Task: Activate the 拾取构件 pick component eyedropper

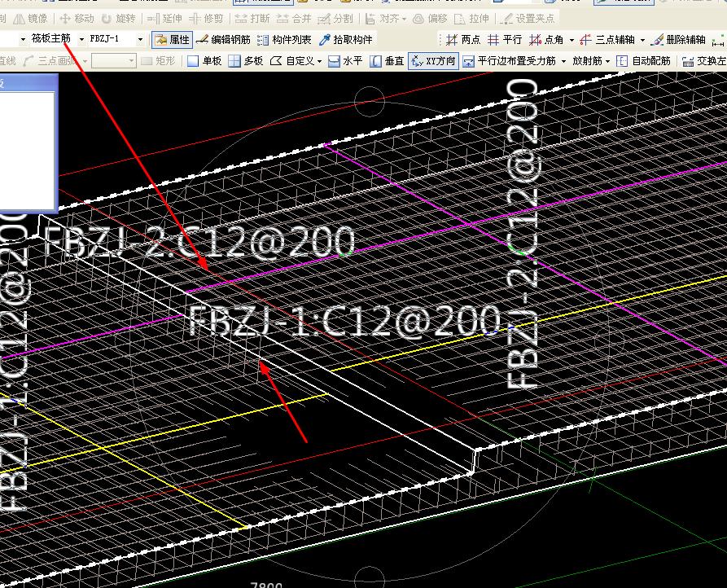Action: coord(346,40)
